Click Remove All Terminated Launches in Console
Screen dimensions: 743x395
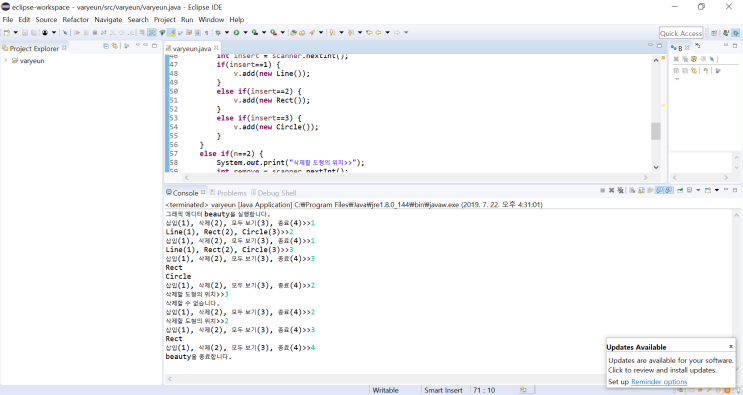pyautogui.click(x=620, y=190)
